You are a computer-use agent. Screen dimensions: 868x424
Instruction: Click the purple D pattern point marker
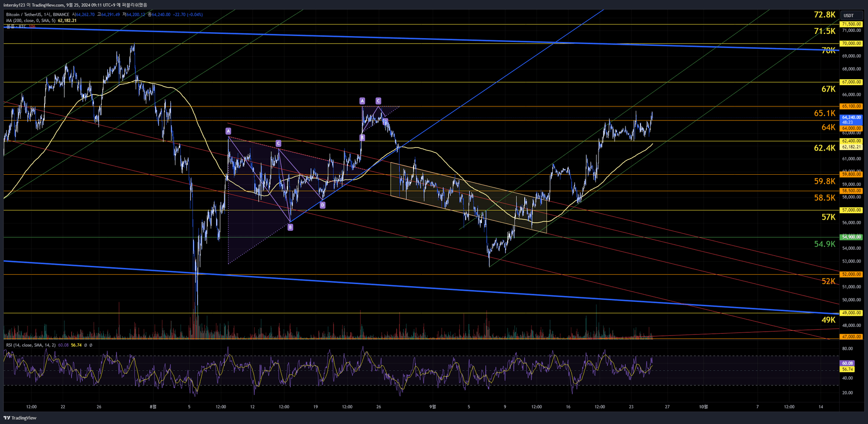[x=323, y=205]
